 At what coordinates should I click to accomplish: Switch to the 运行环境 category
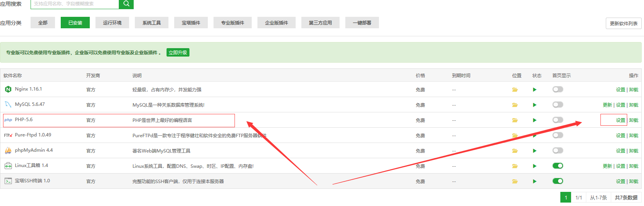click(112, 23)
